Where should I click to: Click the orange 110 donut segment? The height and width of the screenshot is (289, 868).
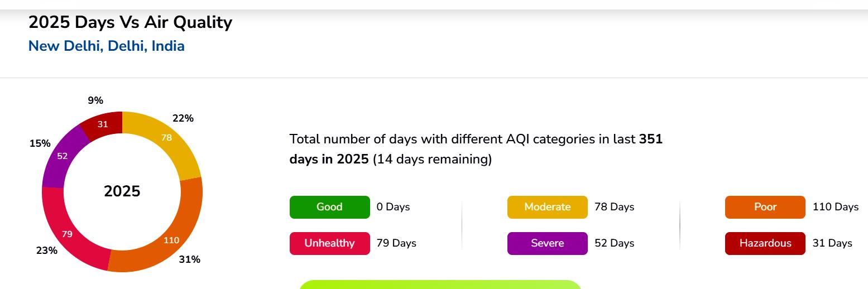(171, 240)
